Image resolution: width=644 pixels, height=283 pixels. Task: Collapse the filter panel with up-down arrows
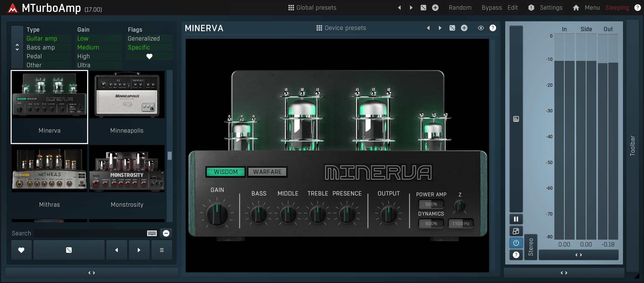[17, 47]
